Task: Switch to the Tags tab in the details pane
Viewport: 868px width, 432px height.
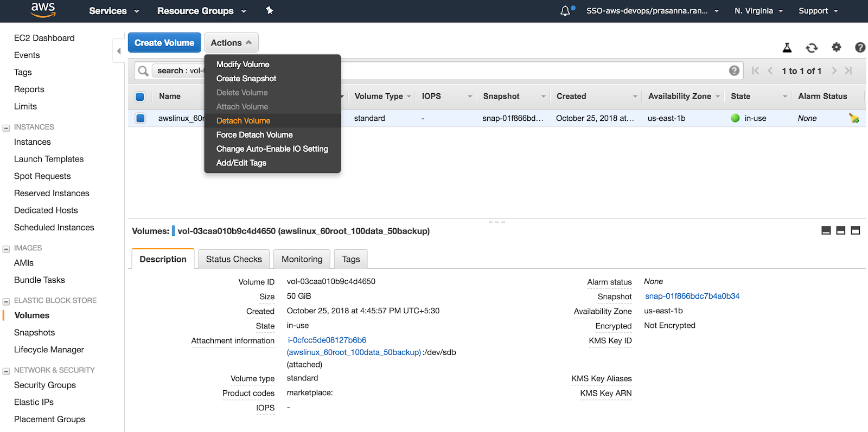Action: coord(351,259)
